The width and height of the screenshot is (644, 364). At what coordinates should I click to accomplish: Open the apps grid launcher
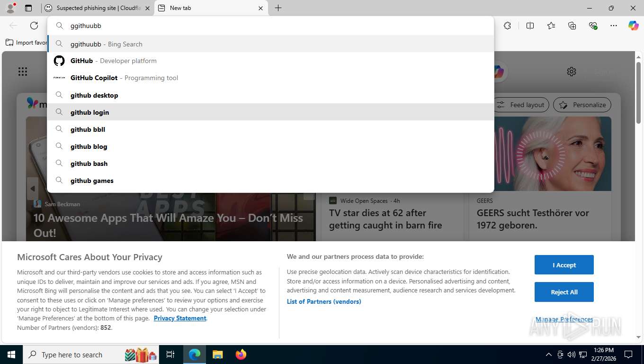click(x=23, y=72)
